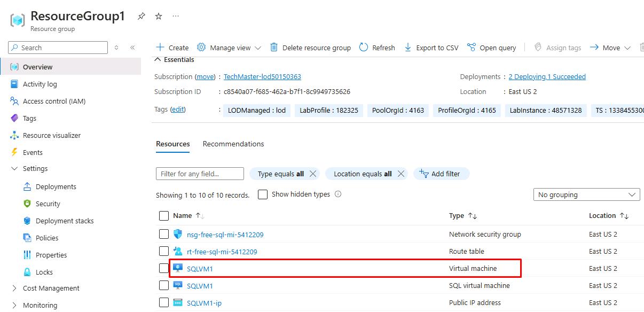Switch to the Recommendations tab

[233, 144]
